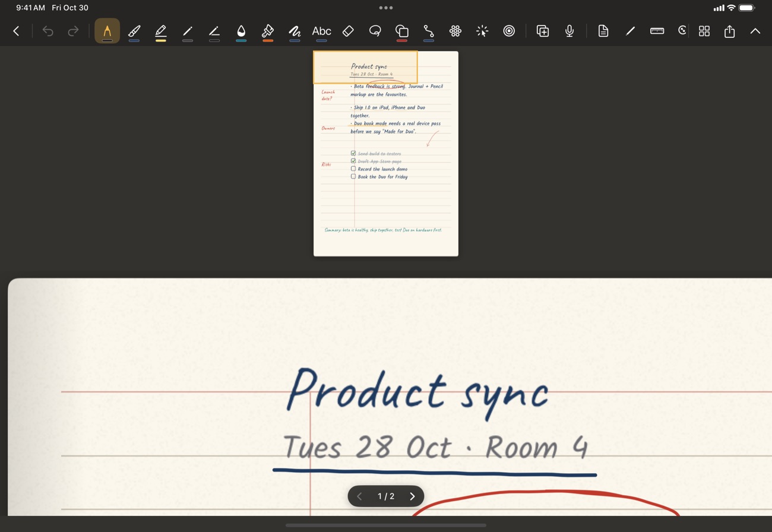This screenshot has height=532, width=772.
Task: Select the thin pencil tool with gray underline
Action: pos(188,31)
